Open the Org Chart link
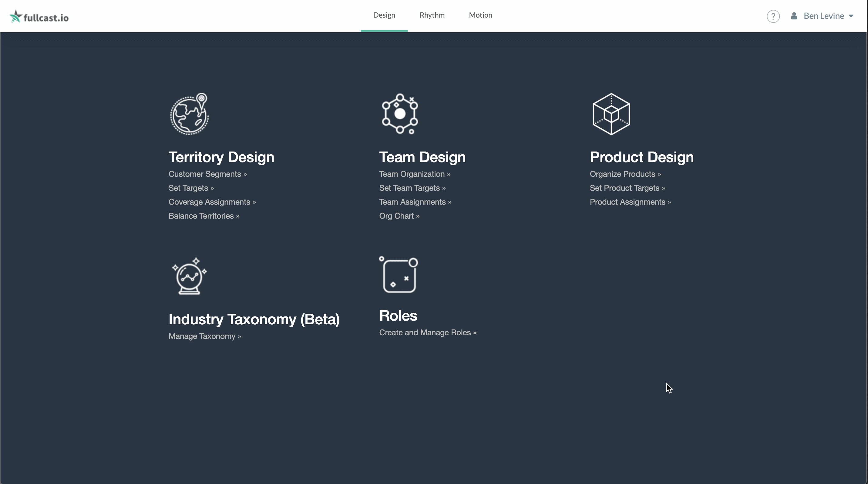 [399, 216]
